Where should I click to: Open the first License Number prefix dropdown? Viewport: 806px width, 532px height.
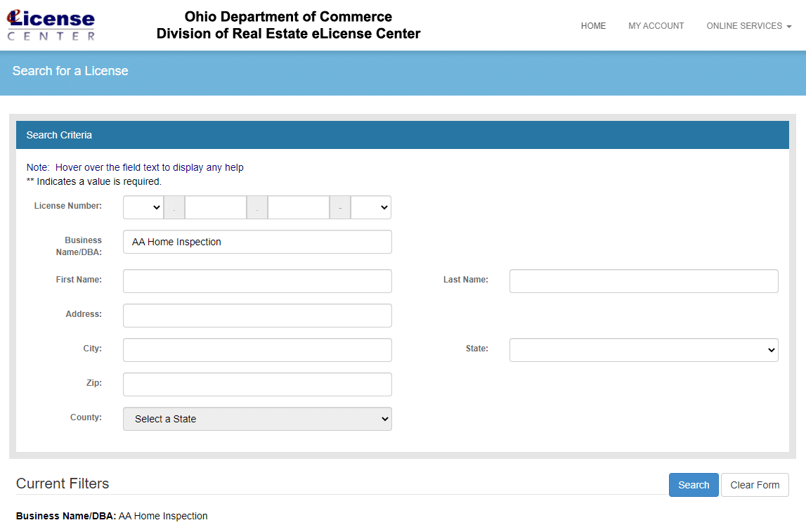143,207
